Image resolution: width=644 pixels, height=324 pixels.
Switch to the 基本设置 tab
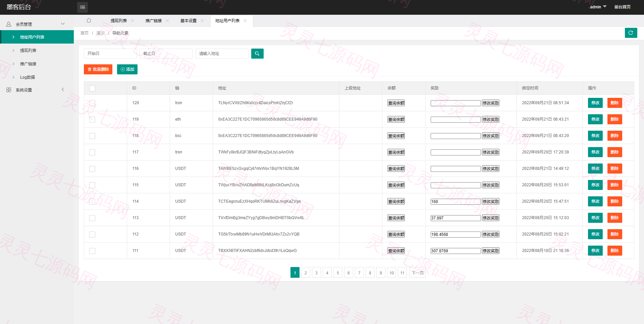click(189, 21)
